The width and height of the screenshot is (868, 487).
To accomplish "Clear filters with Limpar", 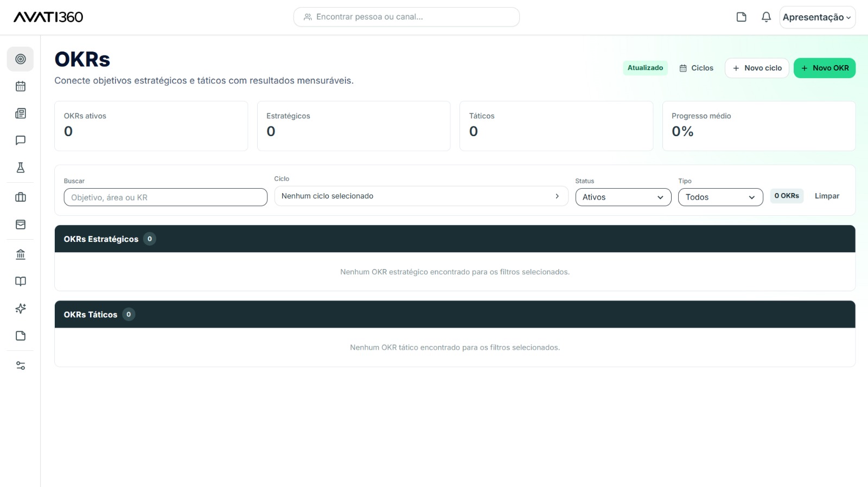I will coord(827,196).
